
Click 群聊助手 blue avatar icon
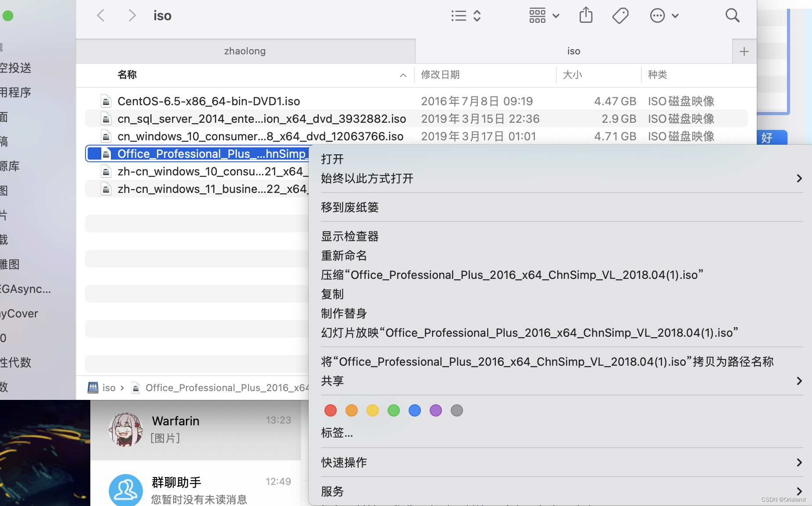125,490
